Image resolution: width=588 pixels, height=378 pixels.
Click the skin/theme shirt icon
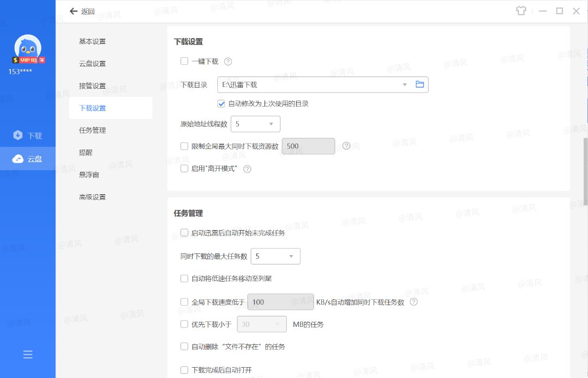[x=521, y=11]
